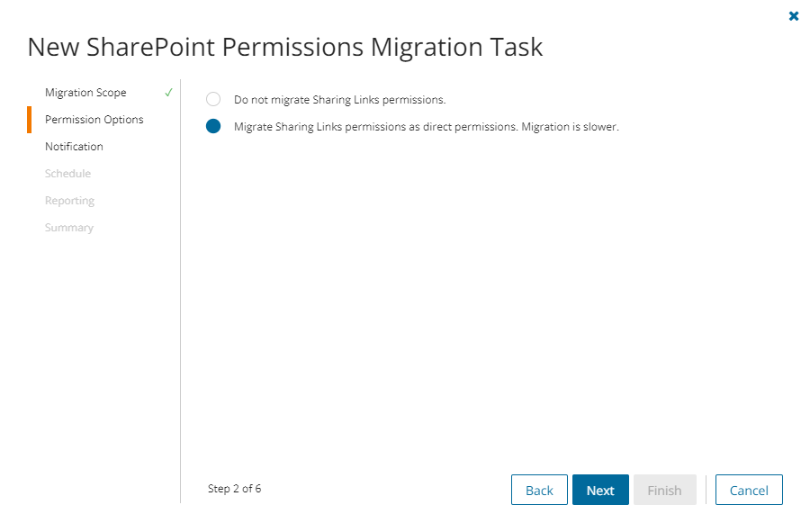
Task: Select the empty radio circle for not migrating Sharing Links
Action: (213, 100)
